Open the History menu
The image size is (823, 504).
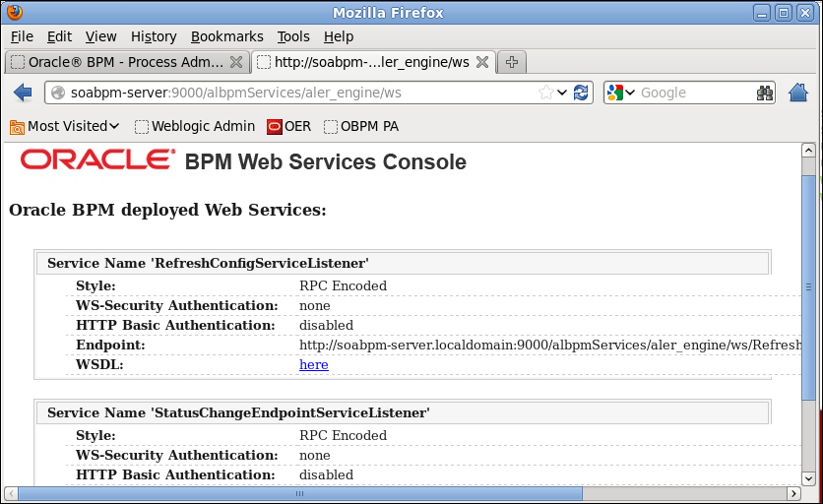click(x=154, y=36)
